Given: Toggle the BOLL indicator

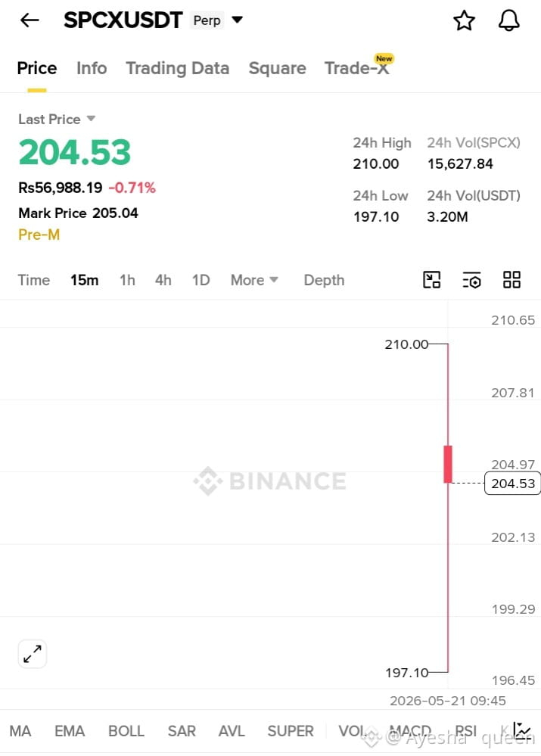Looking at the screenshot, I should point(126,731).
